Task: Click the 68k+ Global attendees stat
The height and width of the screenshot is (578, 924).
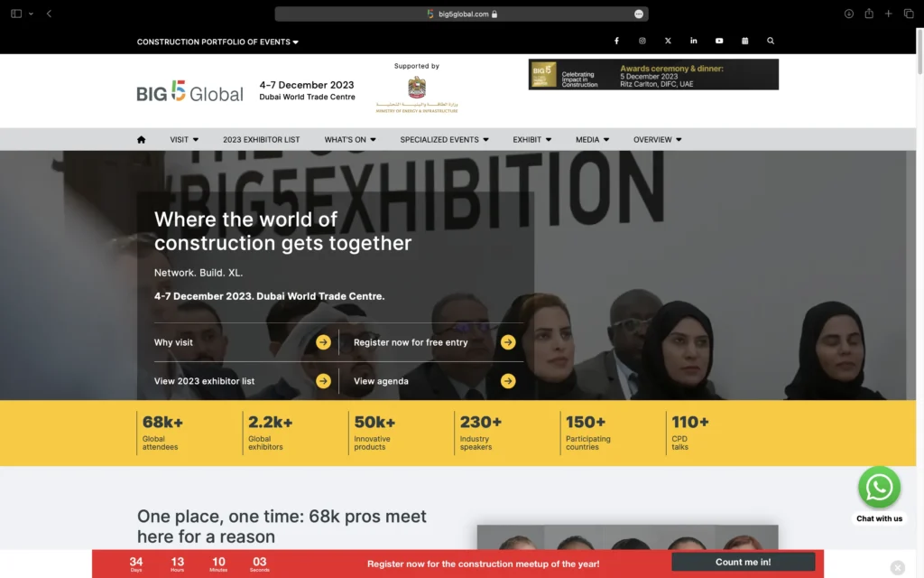Action: click(x=162, y=433)
